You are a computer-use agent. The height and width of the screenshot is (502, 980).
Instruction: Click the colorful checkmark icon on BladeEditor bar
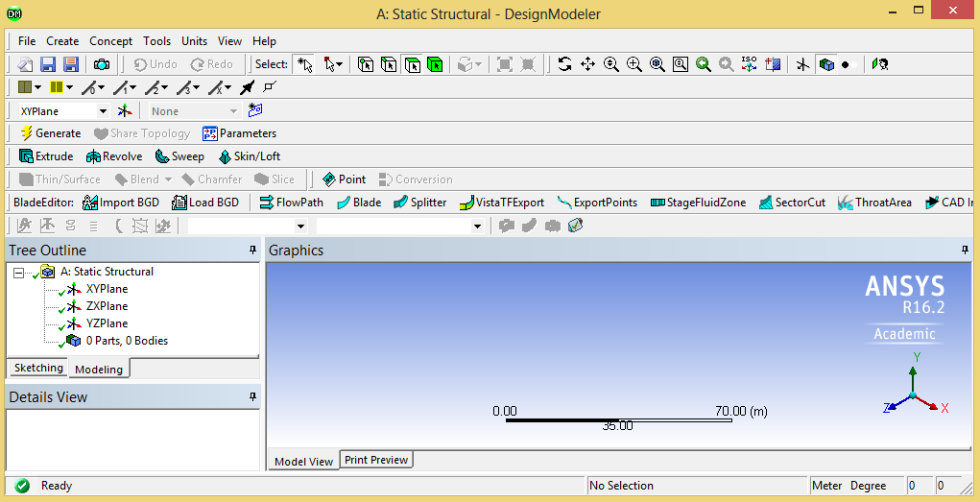[576, 225]
